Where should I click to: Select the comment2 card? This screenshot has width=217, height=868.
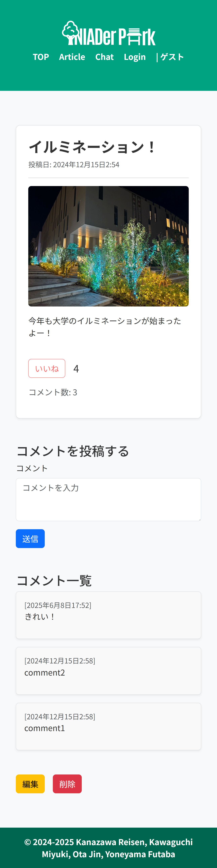(x=108, y=671)
